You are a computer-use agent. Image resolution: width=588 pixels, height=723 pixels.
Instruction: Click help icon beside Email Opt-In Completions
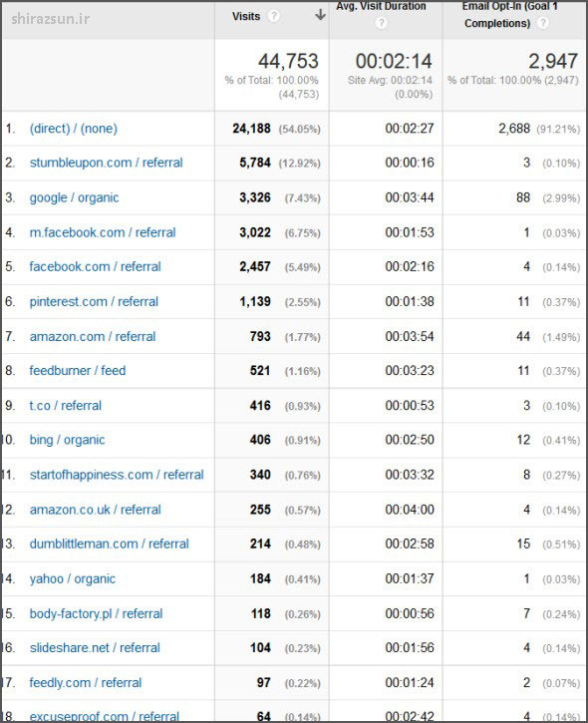(543, 23)
